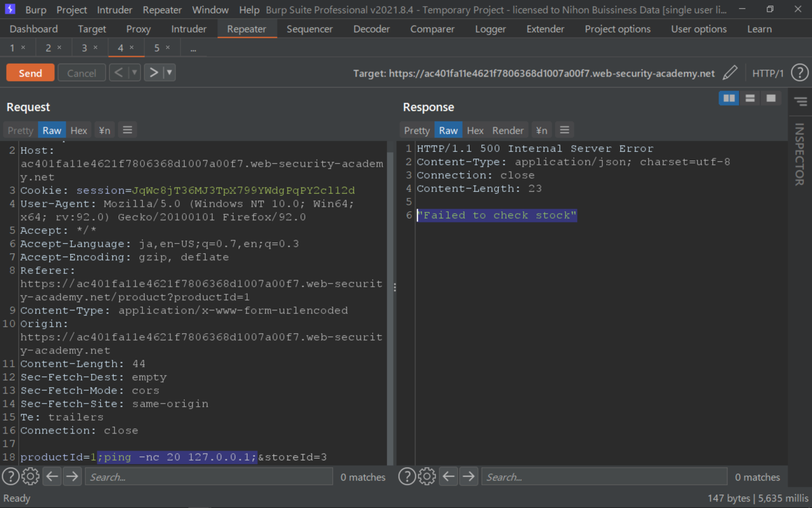
Task: Open Request search help icon
Action: coord(10,477)
